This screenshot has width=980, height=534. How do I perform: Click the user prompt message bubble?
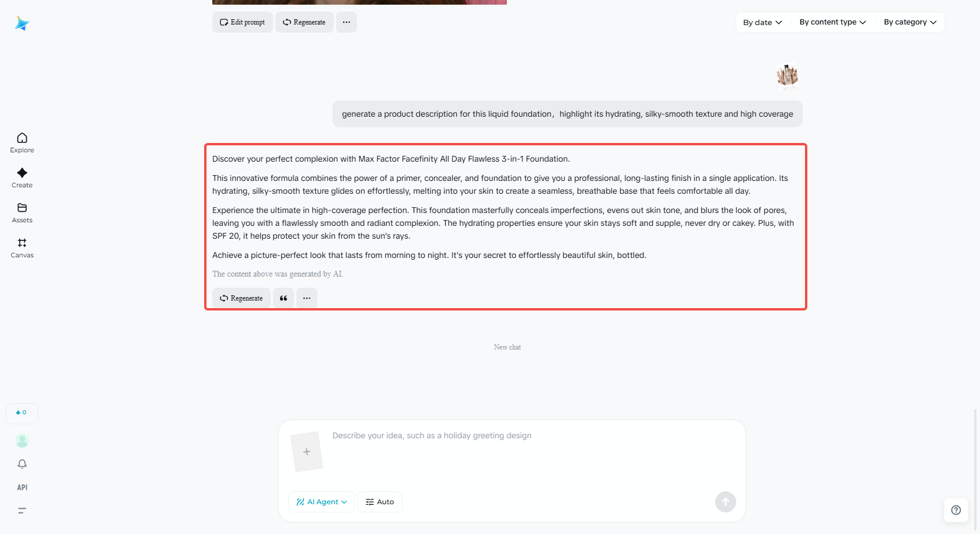click(568, 114)
